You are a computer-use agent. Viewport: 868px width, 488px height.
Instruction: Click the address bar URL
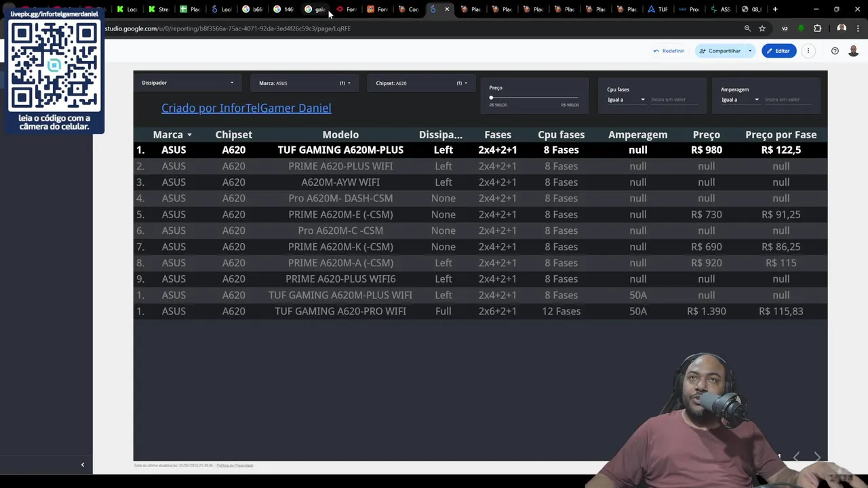pyautogui.click(x=227, y=28)
